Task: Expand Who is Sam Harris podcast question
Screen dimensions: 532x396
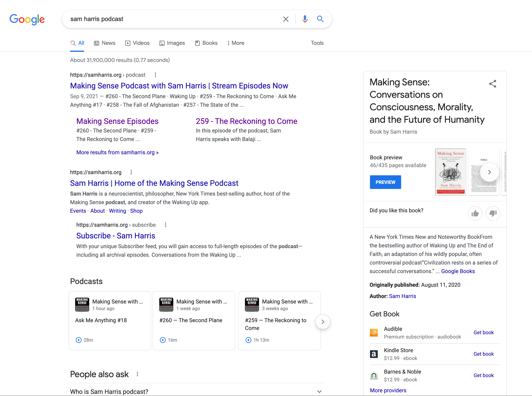Action: (197, 392)
